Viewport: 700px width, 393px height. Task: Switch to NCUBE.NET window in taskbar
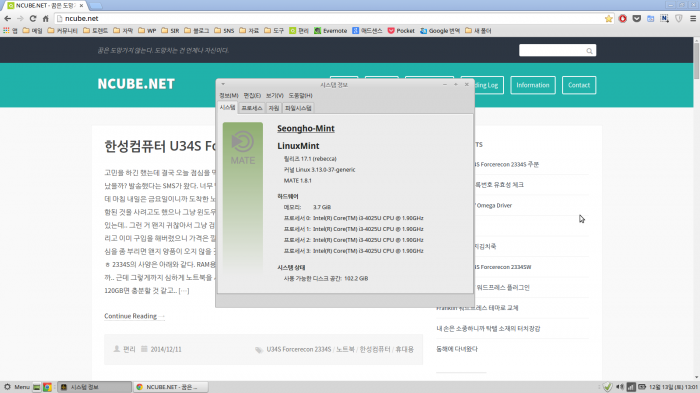point(171,387)
